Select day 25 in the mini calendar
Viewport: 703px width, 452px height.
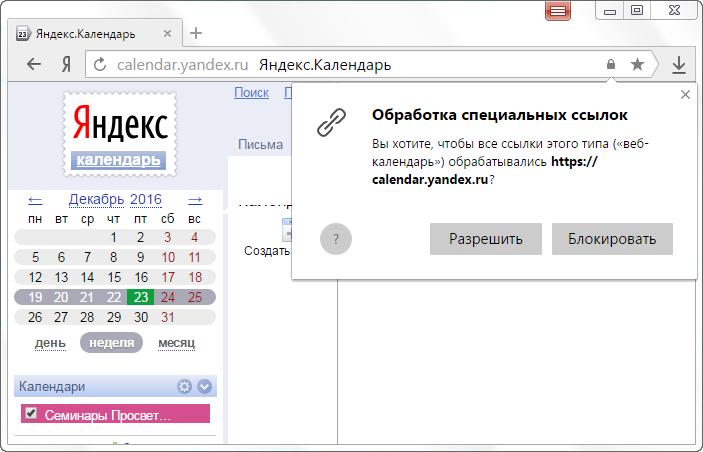click(195, 297)
